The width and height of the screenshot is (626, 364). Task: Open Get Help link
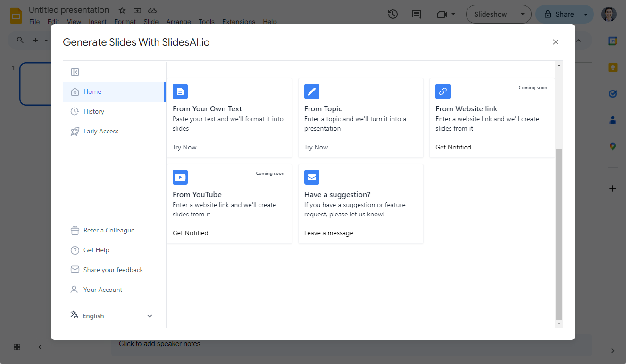coord(96,250)
